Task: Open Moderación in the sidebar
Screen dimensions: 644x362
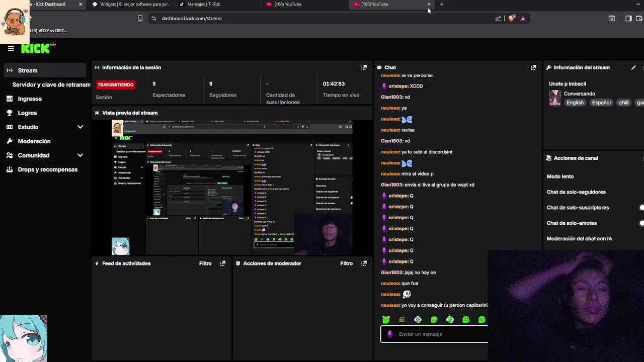Action: pos(34,141)
